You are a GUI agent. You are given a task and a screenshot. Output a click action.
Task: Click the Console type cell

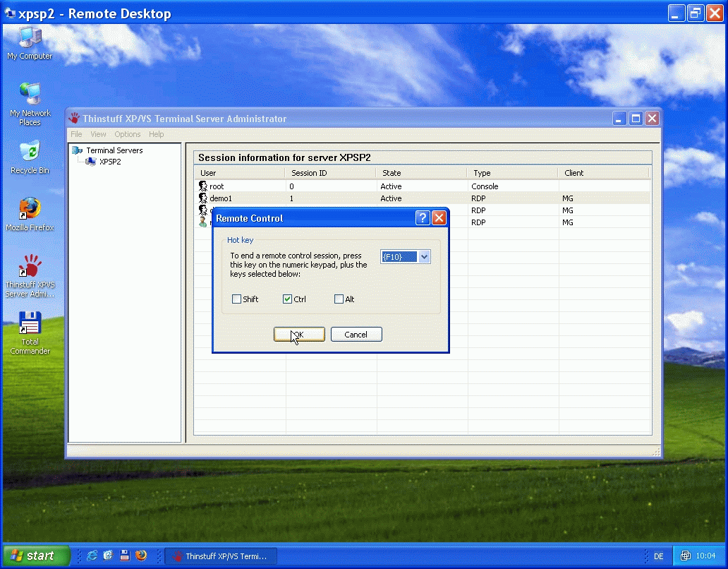click(x=485, y=186)
